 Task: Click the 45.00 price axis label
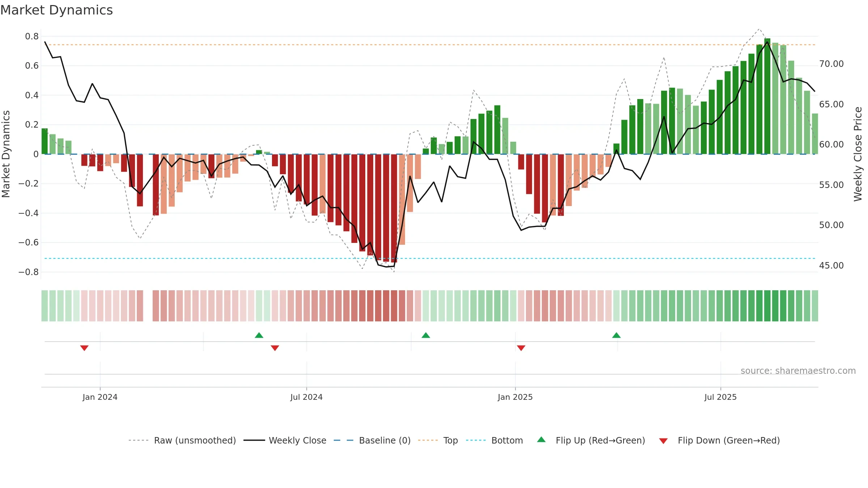click(x=831, y=266)
